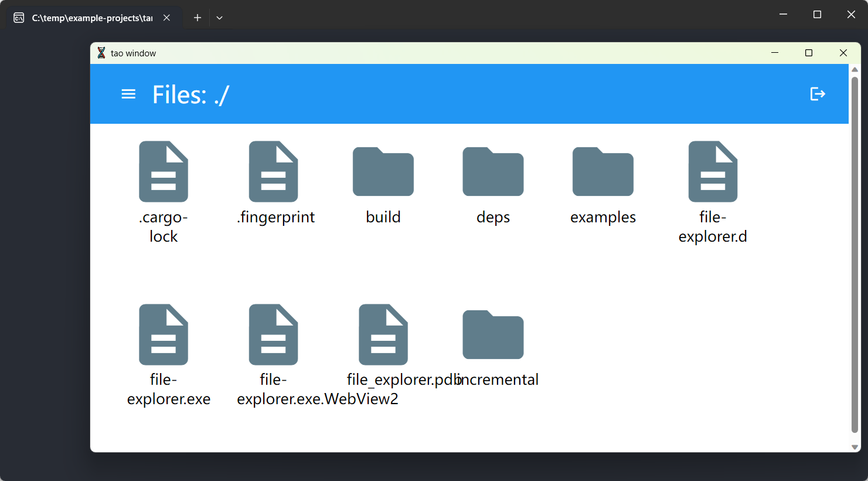The width and height of the screenshot is (868, 481).
Task: Select file-explorer.exe
Action: tap(163, 334)
